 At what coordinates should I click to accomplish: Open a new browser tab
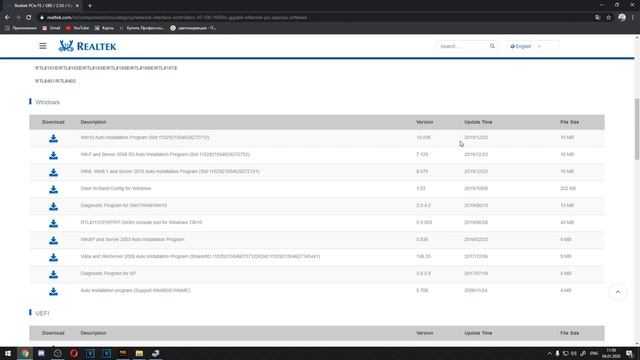[90, 6]
